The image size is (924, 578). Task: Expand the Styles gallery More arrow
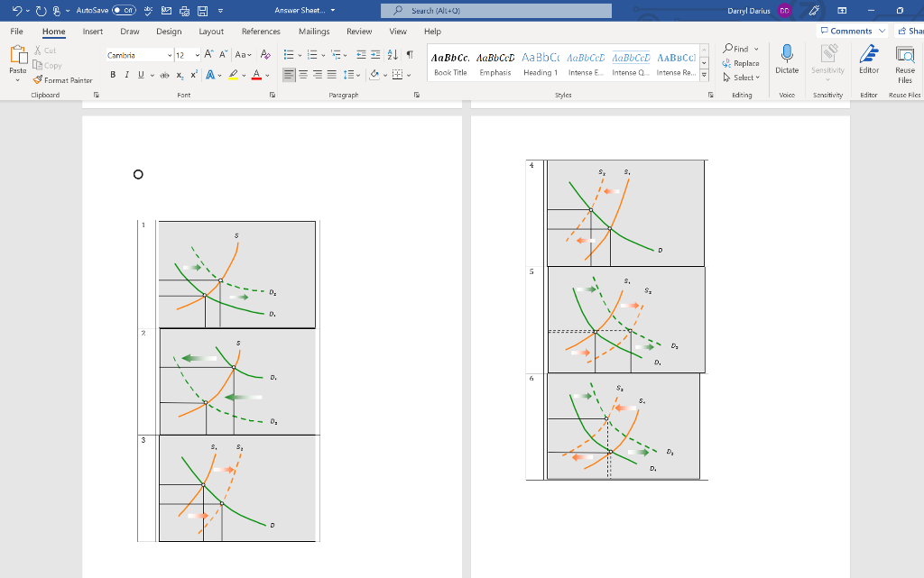coord(704,75)
